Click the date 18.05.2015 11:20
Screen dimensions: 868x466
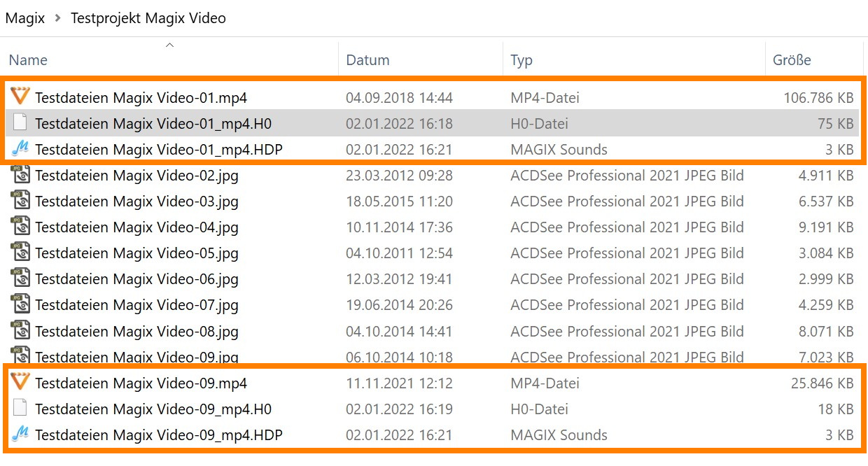pyautogui.click(x=399, y=202)
